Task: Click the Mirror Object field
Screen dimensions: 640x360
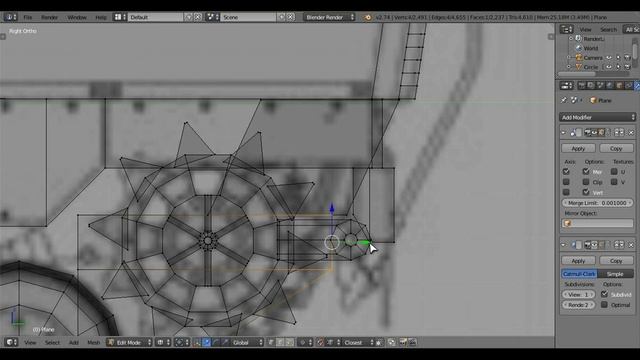Action: (x=598, y=223)
